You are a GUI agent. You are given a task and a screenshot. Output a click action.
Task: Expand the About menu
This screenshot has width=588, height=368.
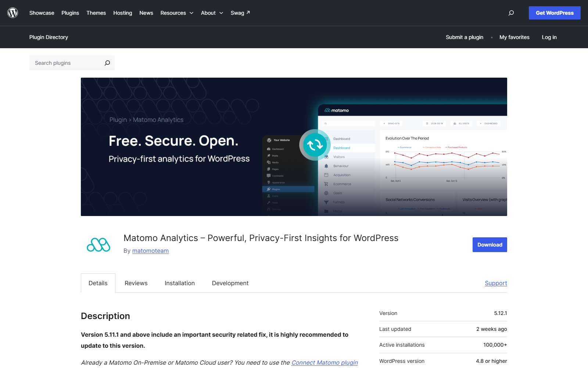point(212,13)
